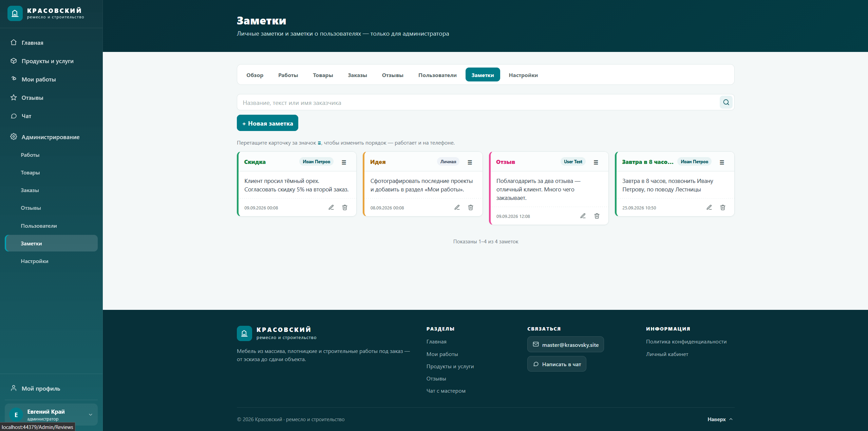Edit the Завтра в 8 часов note pencil icon
Image resolution: width=868 pixels, height=431 pixels.
coord(709,207)
